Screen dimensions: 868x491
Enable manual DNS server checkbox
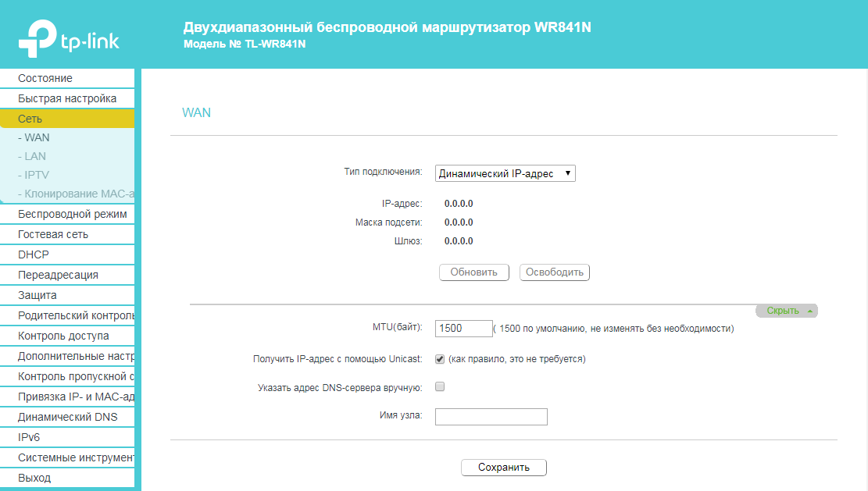pos(440,386)
